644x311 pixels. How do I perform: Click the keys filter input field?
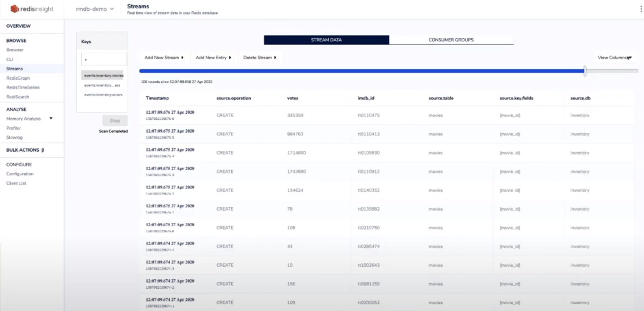click(x=104, y=59)
